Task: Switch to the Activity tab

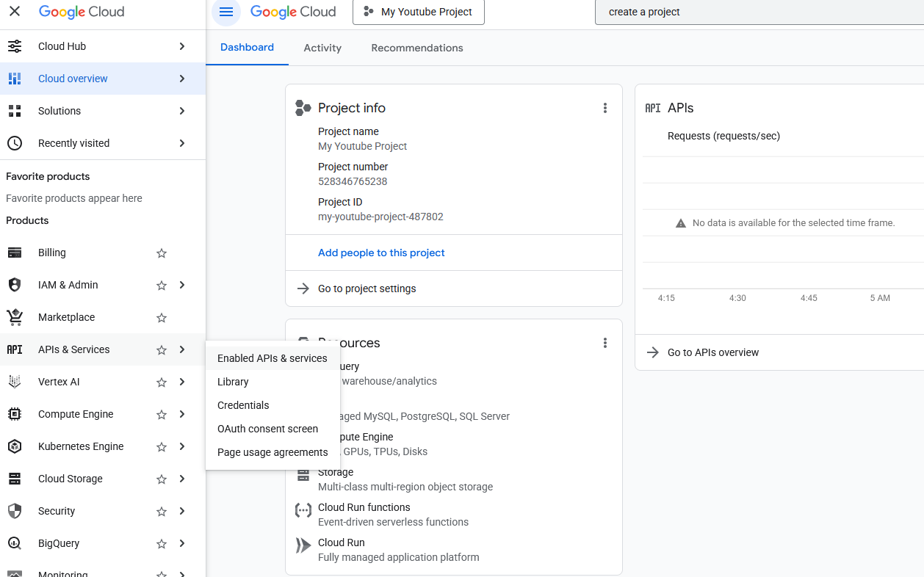Action: (x=322, y=48)
